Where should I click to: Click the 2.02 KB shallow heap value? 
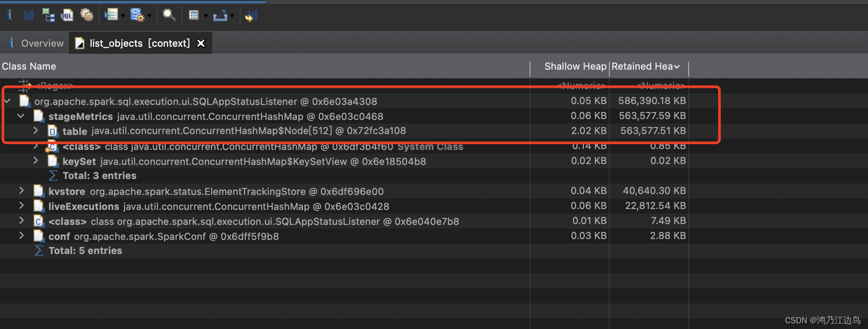tap(589, 131)
